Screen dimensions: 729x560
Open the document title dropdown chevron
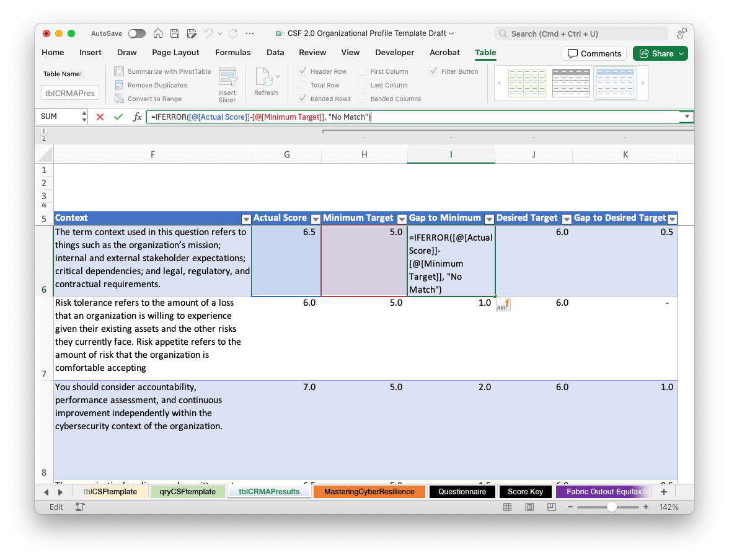click(x=451, y=33)
